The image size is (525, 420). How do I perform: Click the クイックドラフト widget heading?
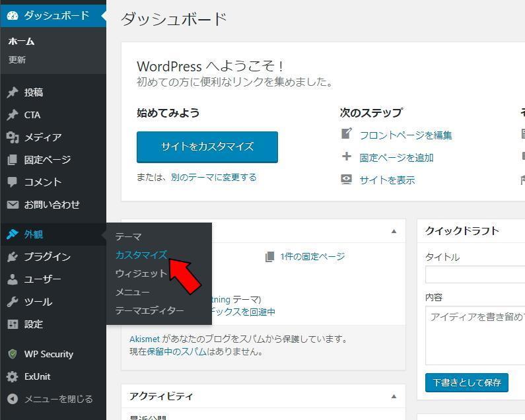click(x=462, y=230)
